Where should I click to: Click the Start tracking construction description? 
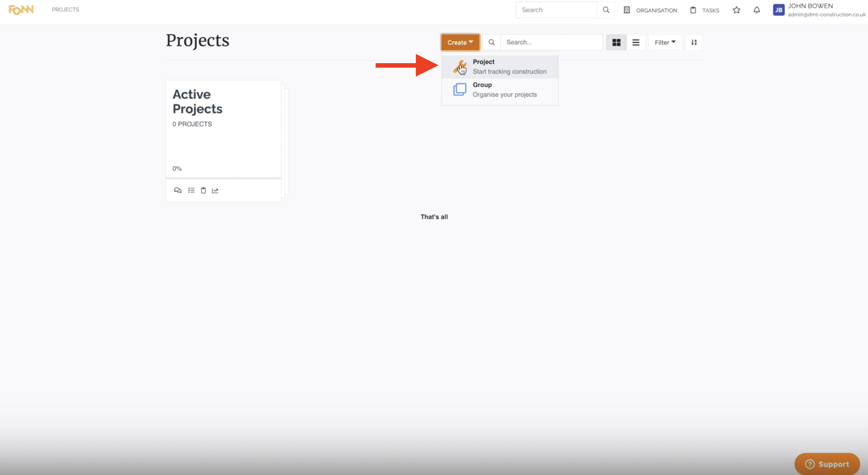point(510,72)
